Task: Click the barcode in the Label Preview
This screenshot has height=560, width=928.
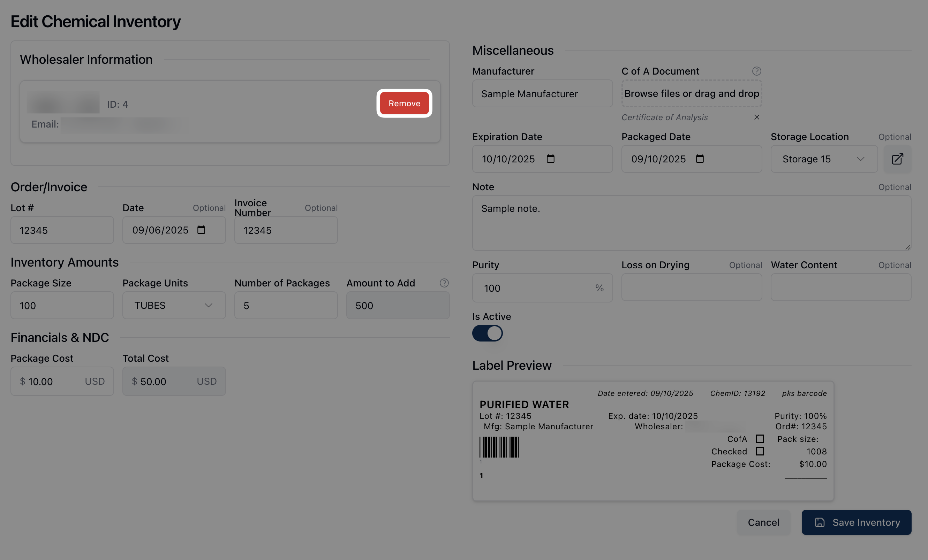Action: click(x=499, y=447)
